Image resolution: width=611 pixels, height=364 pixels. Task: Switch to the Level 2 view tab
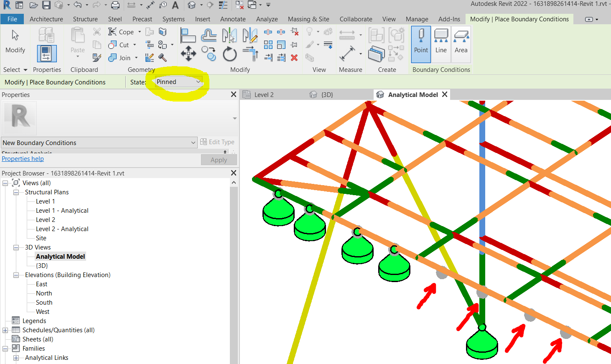[263, 94]
